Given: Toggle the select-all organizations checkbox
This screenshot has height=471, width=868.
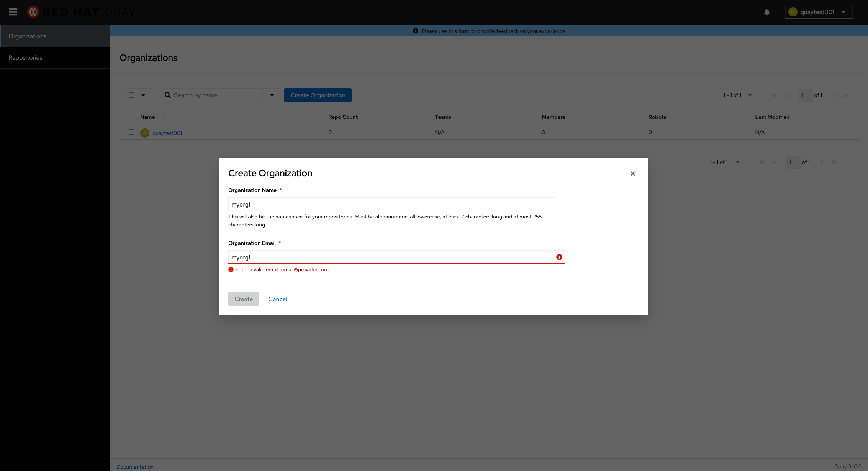Looking at the screenshot, I should [131, 95].
